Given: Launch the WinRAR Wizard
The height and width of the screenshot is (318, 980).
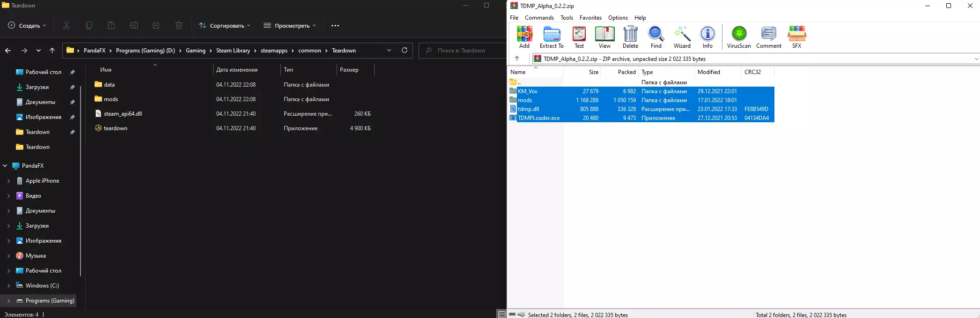Looking at the screenshot, I should click(x=682, y=37).
